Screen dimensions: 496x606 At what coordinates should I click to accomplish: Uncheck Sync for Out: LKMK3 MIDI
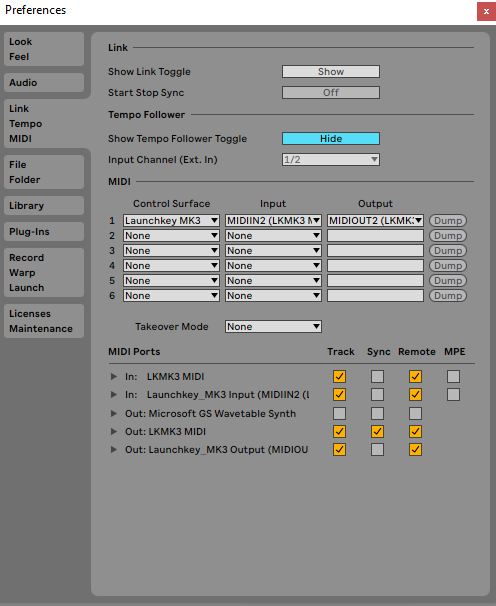(377, 431)
